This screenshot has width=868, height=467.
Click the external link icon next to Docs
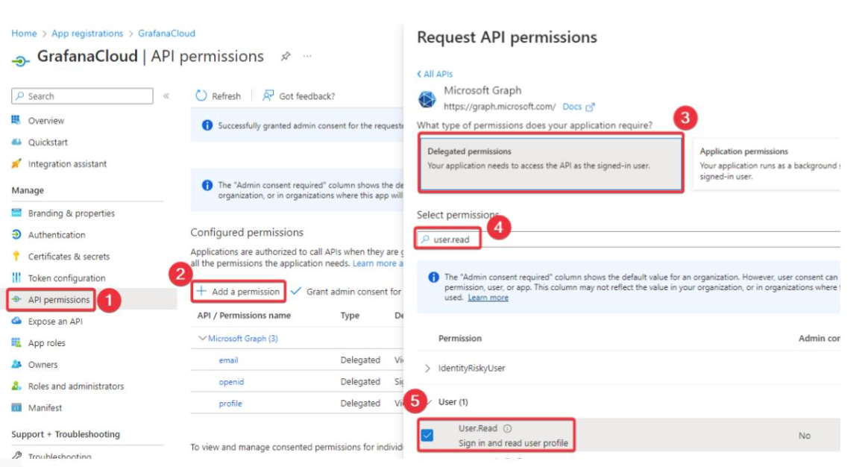590,107
